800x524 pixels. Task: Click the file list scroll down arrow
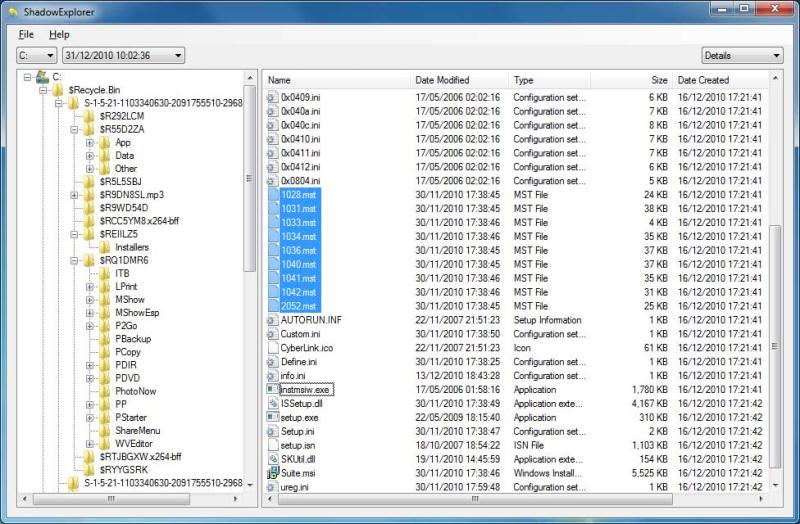[x=775, y=485]
